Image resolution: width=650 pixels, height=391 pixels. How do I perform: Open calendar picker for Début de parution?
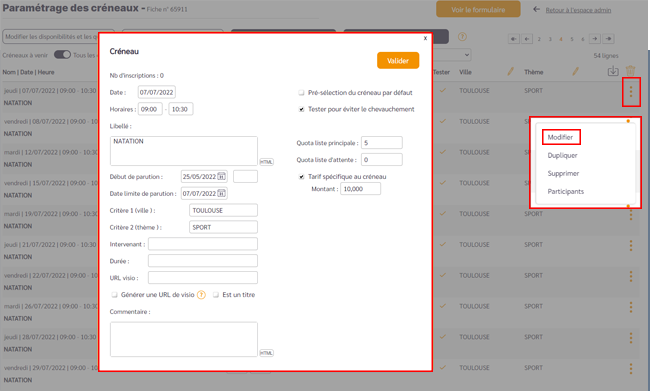pos(222,177)
